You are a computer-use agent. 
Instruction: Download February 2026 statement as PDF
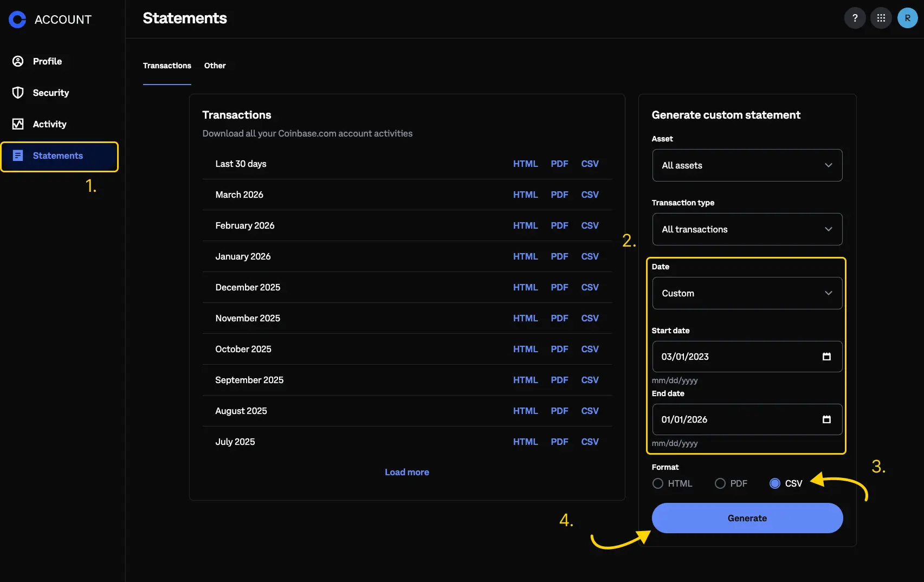click(559, 225)
